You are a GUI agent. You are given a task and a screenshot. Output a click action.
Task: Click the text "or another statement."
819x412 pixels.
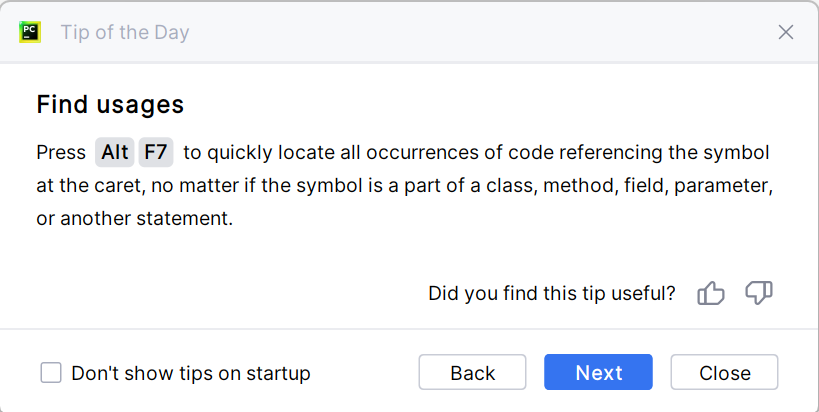(x=134, y=217)
